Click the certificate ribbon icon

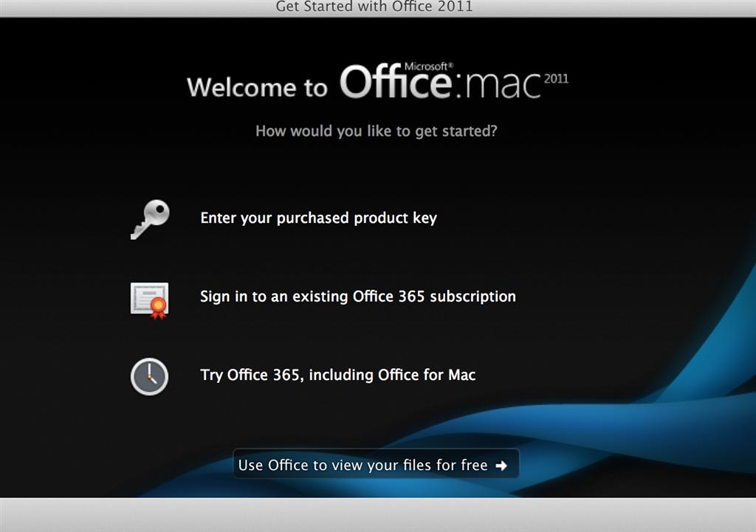pos(149,300)
